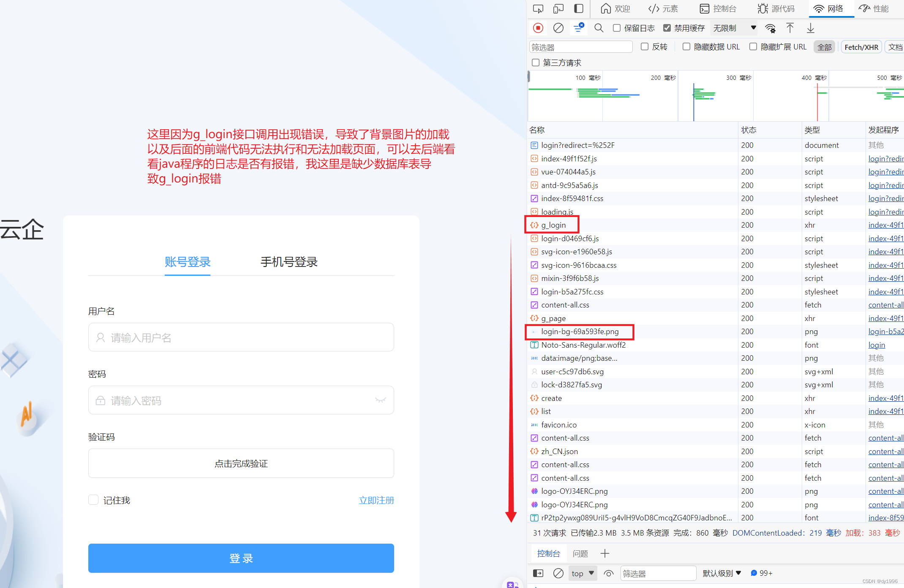Open the network search magnifier icon
The image size is (904, 588).
pos(599,28)
